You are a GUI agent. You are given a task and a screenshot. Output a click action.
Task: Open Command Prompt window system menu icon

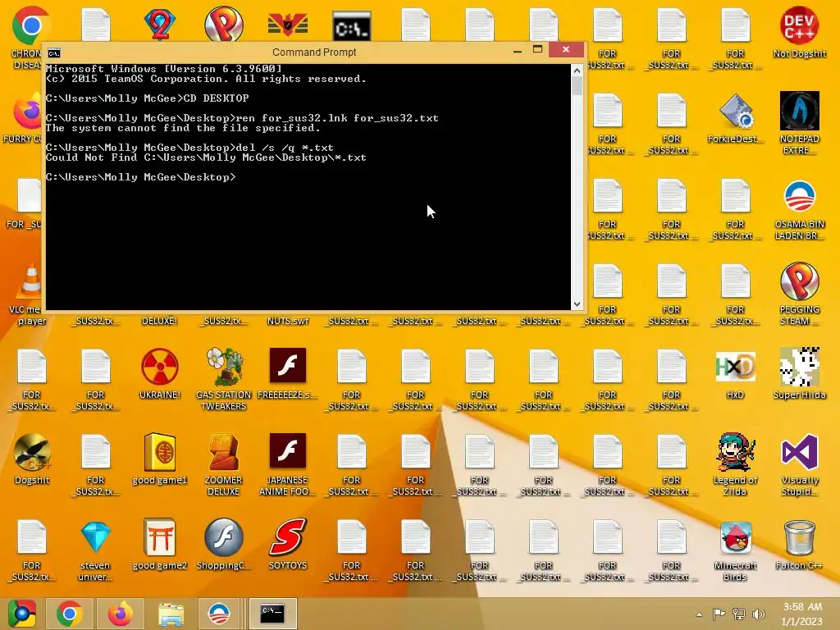coord(53,52)
